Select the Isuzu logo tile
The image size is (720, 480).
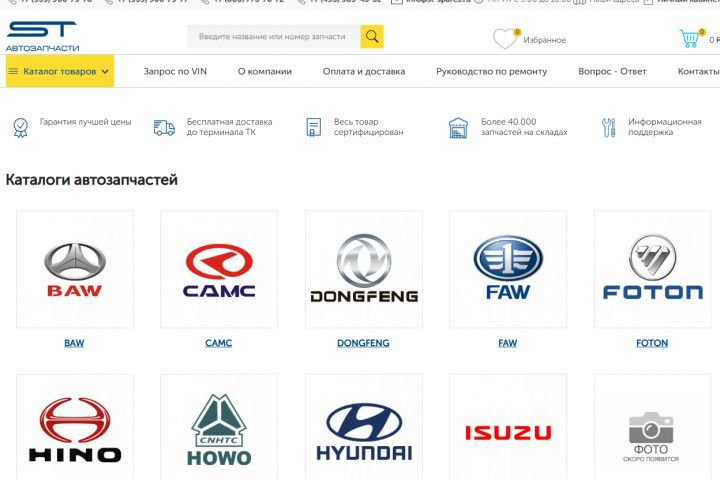508,427
